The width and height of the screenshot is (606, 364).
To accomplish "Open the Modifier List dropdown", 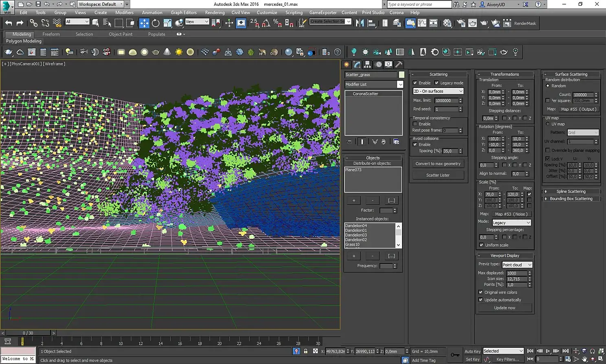I will coord(374,84).
